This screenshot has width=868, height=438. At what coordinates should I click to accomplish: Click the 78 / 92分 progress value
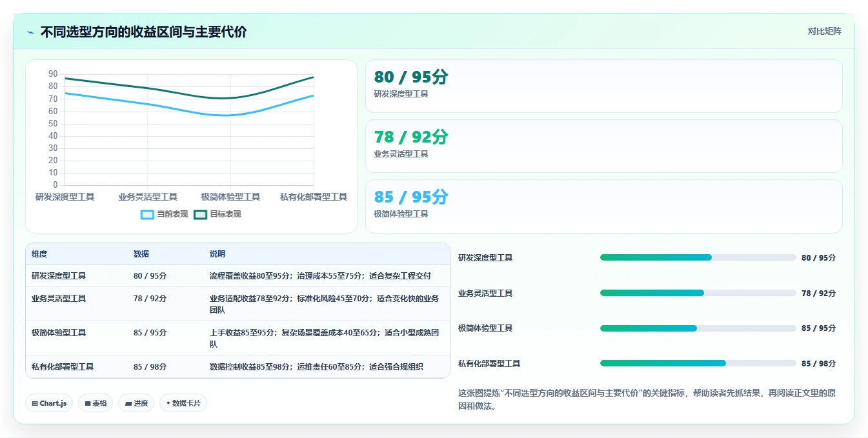pyautogui.click(x=818, y=294)
